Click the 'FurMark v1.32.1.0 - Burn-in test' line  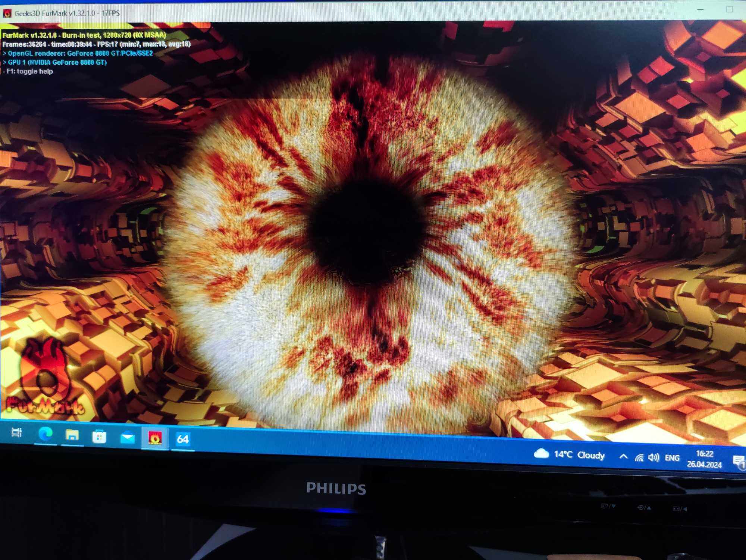(84, 35)
